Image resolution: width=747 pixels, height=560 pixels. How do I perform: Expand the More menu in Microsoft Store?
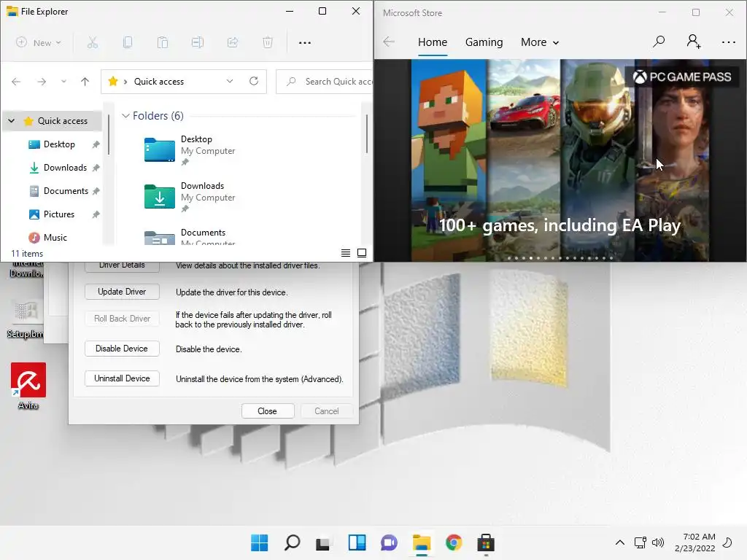pyautogui.click(x=540, y=42)
